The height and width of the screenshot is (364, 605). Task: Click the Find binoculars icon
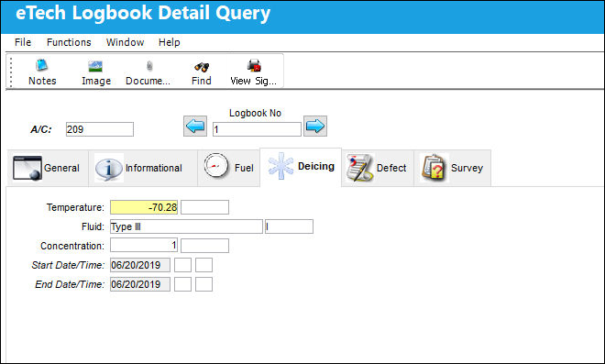pyautogui.click(x=202, y=67)
